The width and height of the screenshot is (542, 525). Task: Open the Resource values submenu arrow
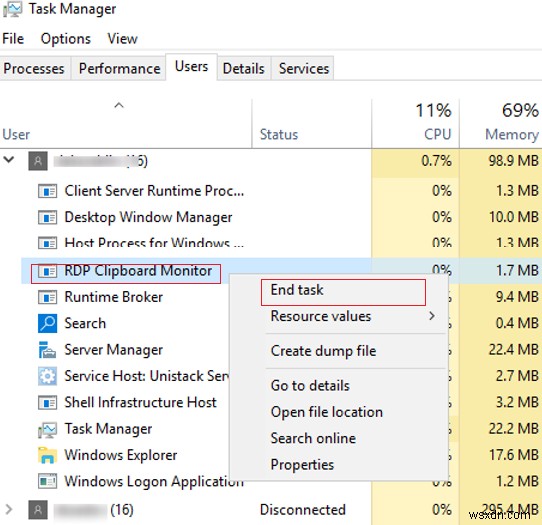tap(431, 316)
